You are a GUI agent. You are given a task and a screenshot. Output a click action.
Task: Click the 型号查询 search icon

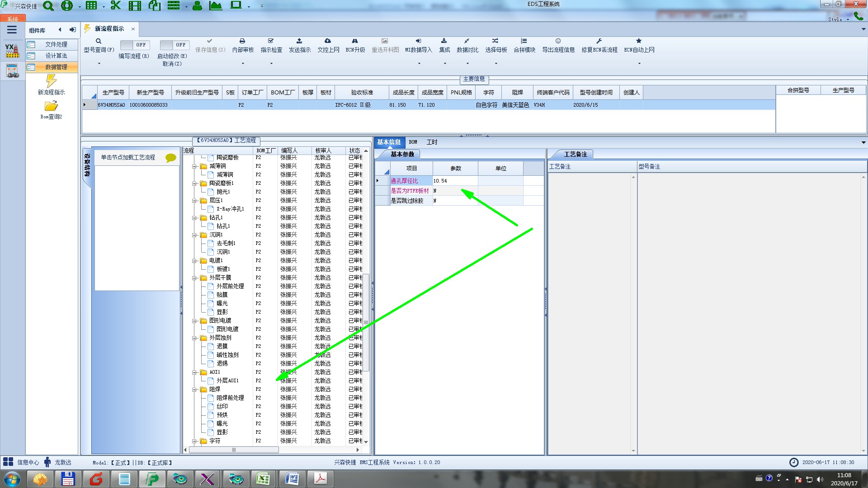click(99, 41)
